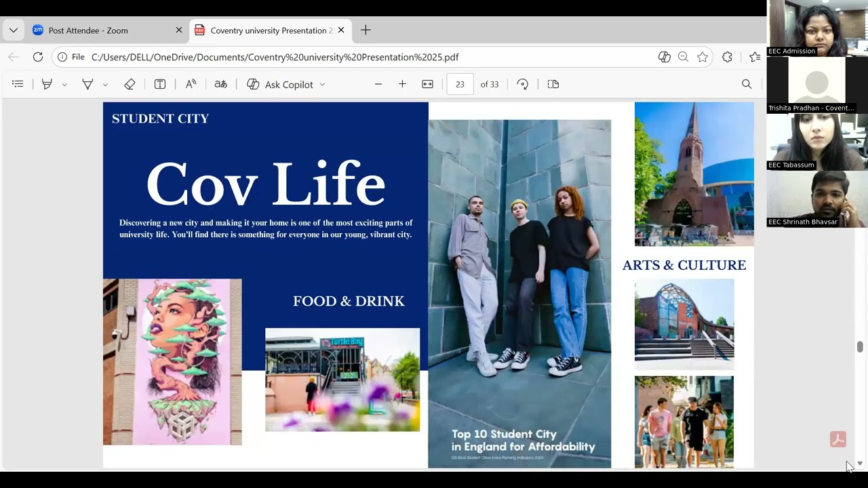Switch to the Post Attendee - Zoom tab

point(88,30)
